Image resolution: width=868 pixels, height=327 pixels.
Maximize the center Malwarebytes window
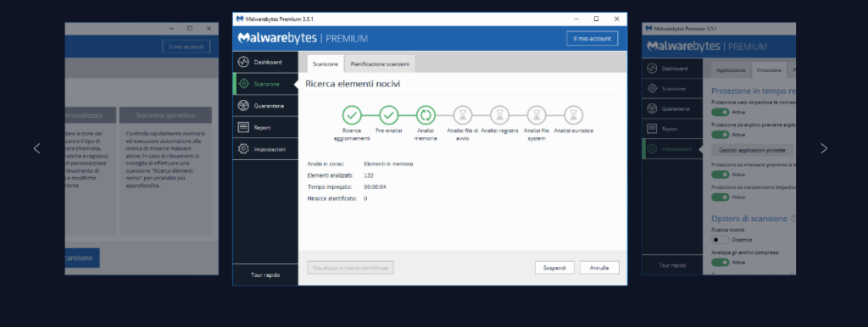pos(596,19)
